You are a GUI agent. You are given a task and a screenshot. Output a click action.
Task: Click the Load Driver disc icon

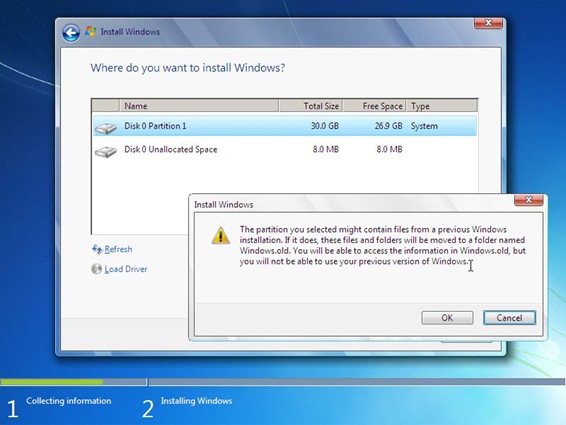[x=96, y=269]
